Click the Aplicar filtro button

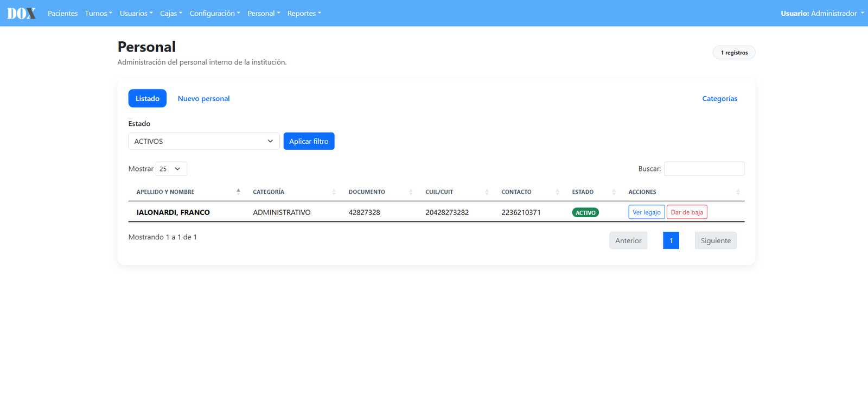309,141
